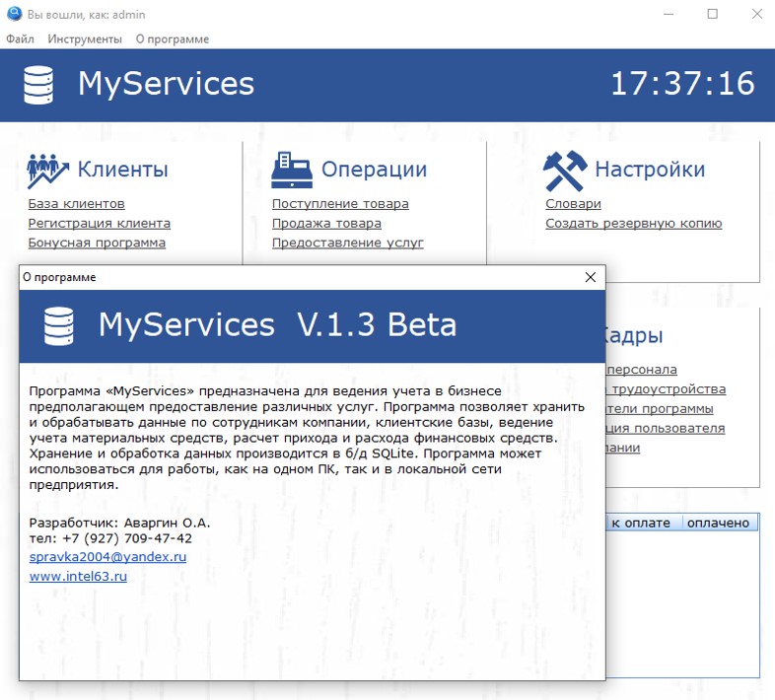This screenshot has height=700, width=775.
Task: Click the app icon in title bar
Action: tap(15, 14)
